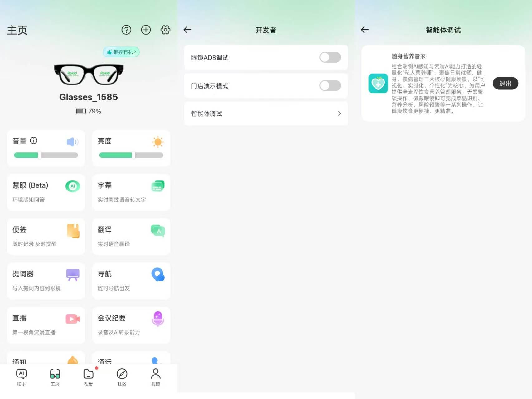The width and height of the screenshot is (532, 399).
Task: Open the 直播 live camera icon
Action: point(73,319)
